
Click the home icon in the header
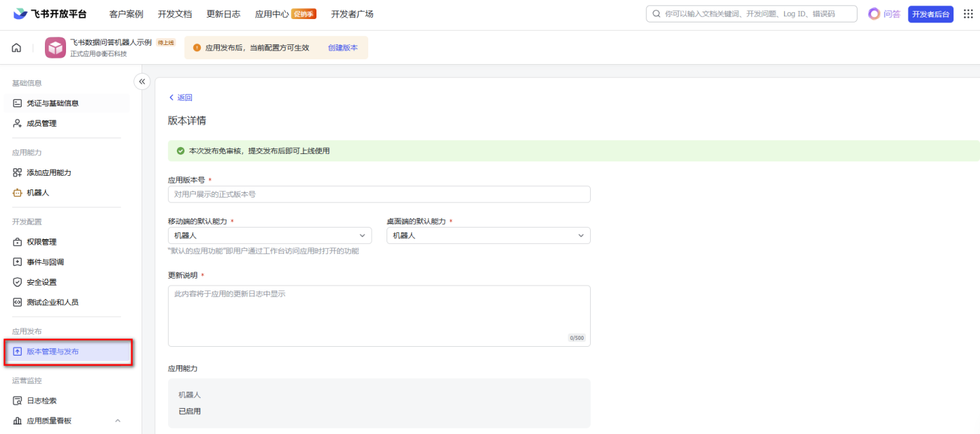click(x=16, y=48)
